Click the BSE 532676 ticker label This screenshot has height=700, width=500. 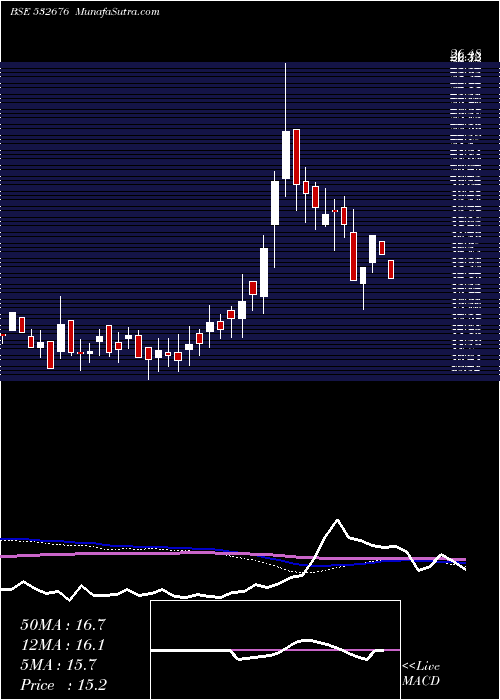pyautogui.click(x=40, y=12)
